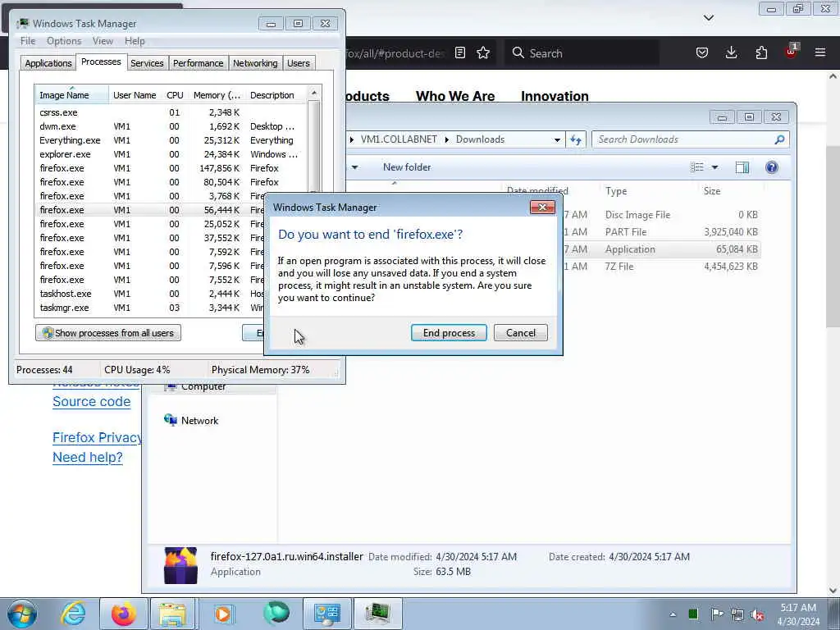Sort processes by CPU column
The height and width of the screenshot is (630, 840).
click(x=175, y=95)
